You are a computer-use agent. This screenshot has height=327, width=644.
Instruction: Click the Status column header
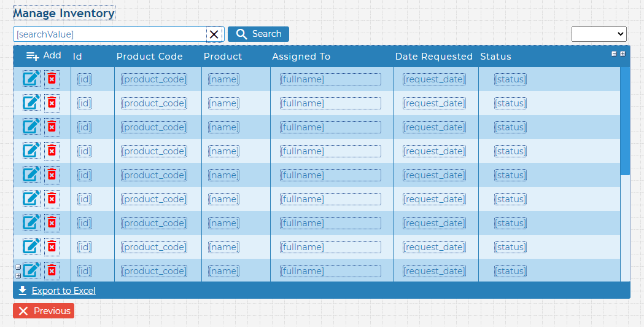[x=495, y=57]
